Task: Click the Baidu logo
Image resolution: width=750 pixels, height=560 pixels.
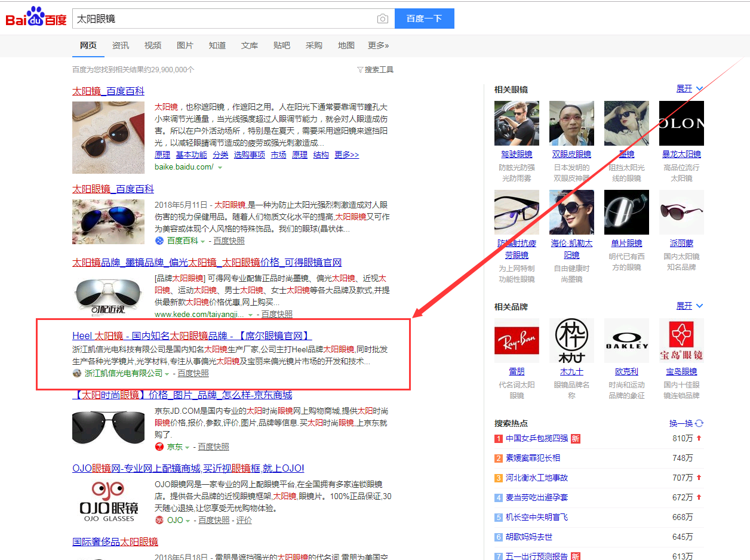Action: 36,17
